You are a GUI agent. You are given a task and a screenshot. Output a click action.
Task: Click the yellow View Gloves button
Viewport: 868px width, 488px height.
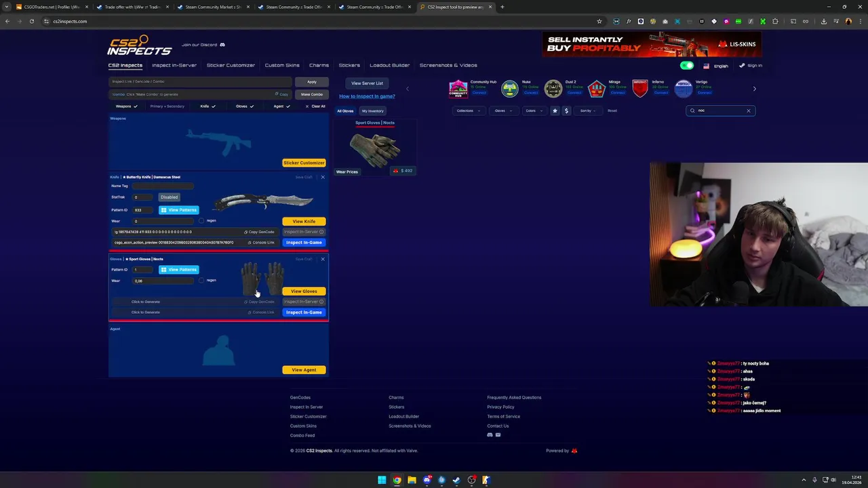pos(304,291)
